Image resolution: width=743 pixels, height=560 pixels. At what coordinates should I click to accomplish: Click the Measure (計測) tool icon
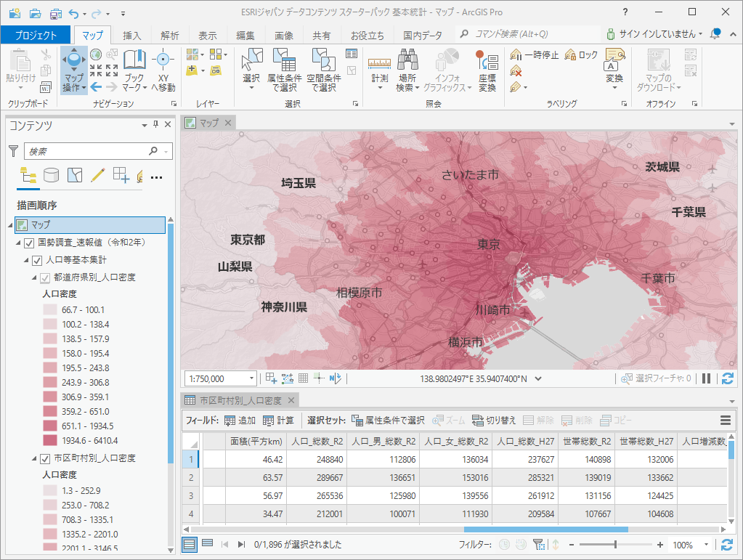click(379, 62)
